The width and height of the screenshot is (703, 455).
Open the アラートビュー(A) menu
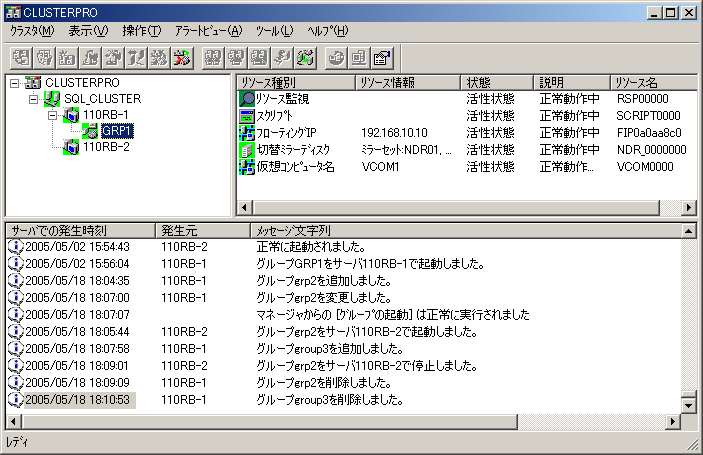click(x=208, y=31)
